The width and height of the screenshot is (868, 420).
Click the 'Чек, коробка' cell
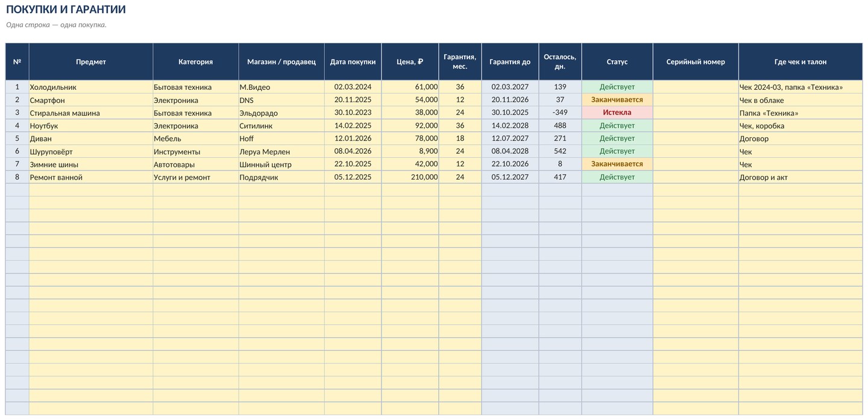(800, 125)
